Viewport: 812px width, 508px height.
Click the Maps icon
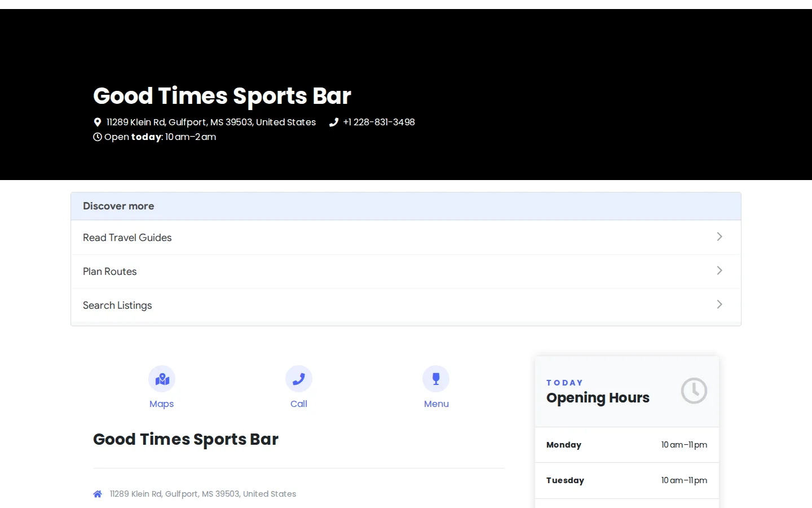[x=162, y=379]
